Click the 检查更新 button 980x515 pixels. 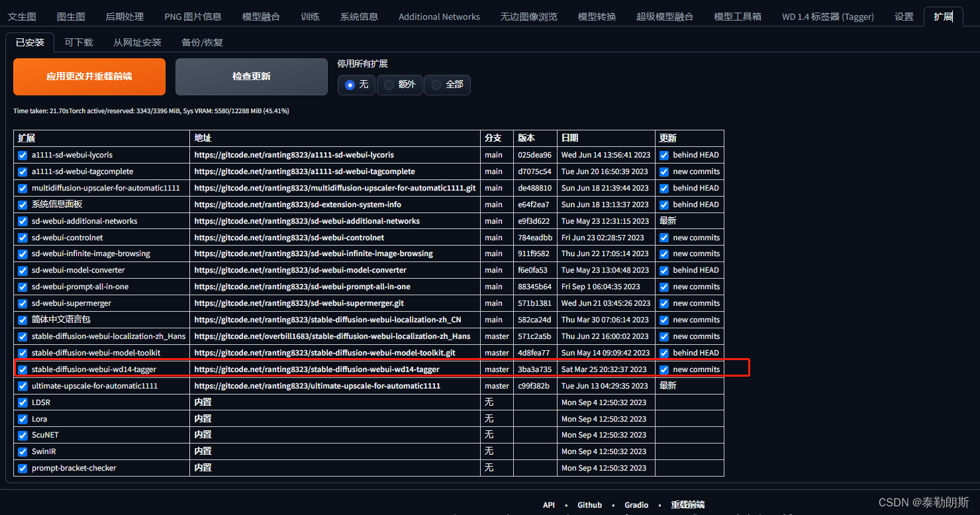click(252, 77)
